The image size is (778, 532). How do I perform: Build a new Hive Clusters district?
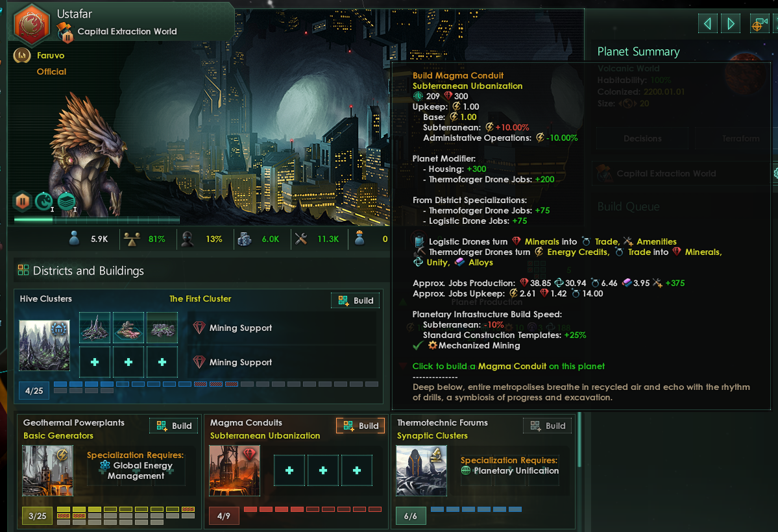[x=356, y=301]
